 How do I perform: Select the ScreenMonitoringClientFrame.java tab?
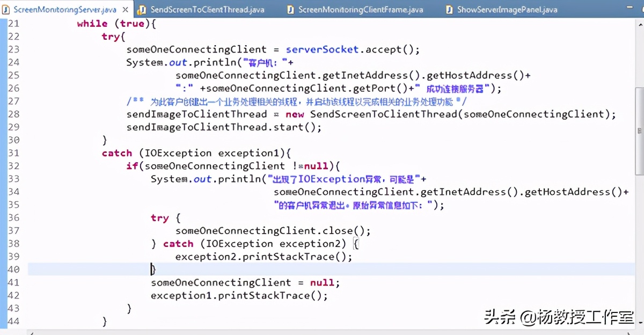pyautogui.click(x=356, y=9)
